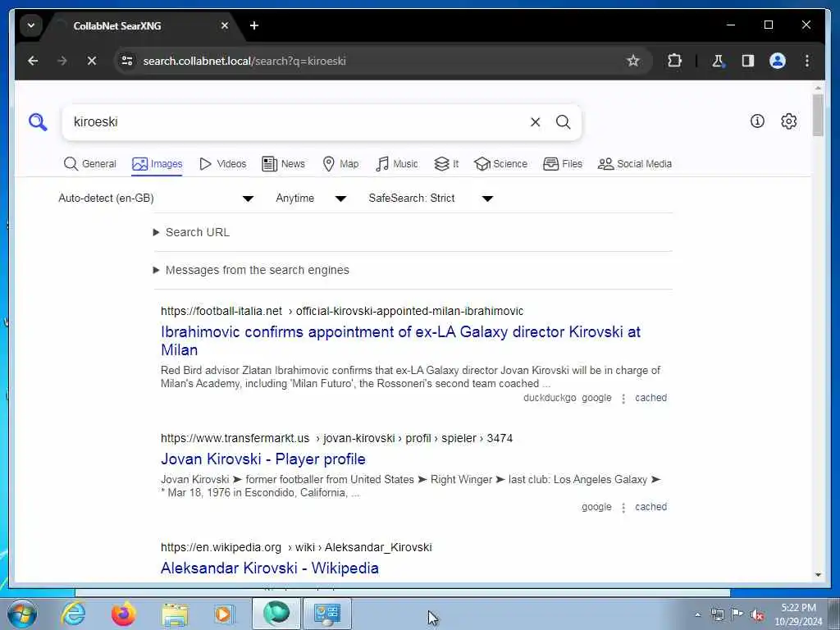Open the Chrome three-dot menu
Screen dimensions: 840x630
[807, 61]
